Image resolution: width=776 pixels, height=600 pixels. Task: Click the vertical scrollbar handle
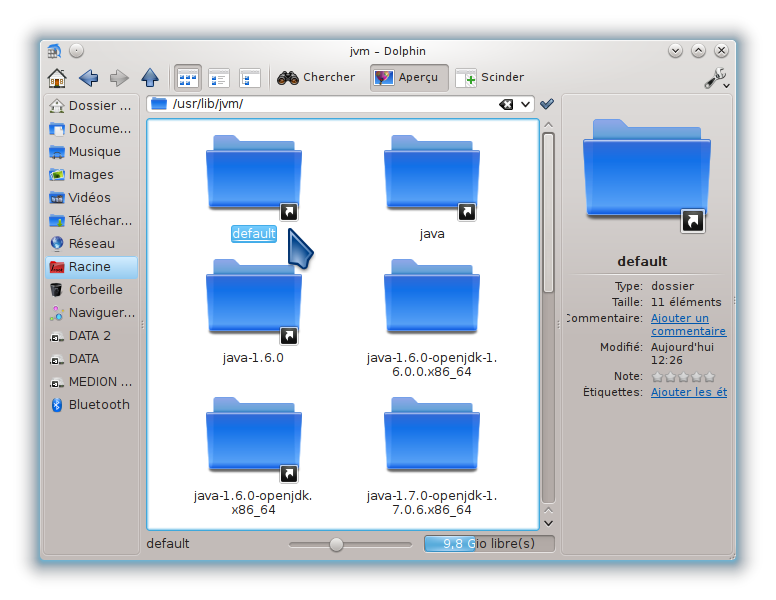548,213
